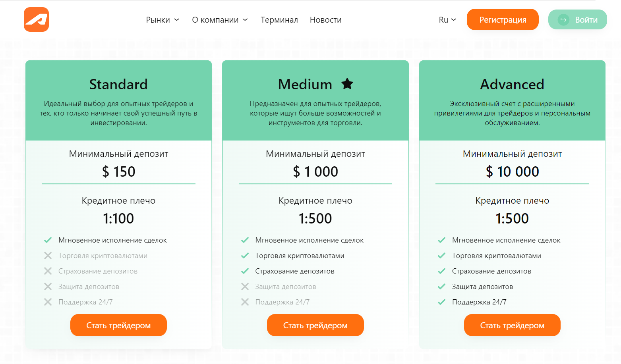Expand the Рынки dropdown menu

coord(163,20)
